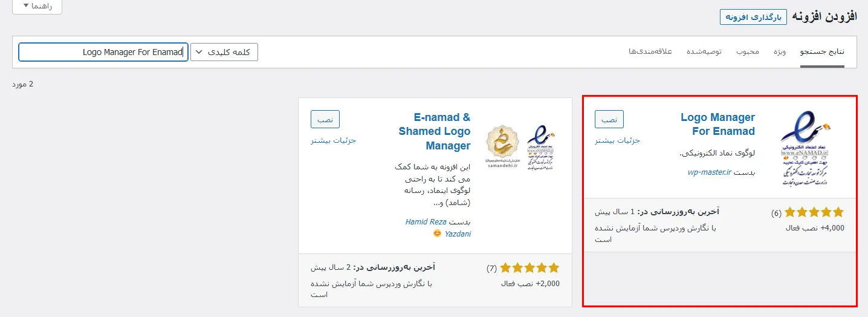Click the 1 سال پیش last updated text
868x317 pixels.
point(614,212)
